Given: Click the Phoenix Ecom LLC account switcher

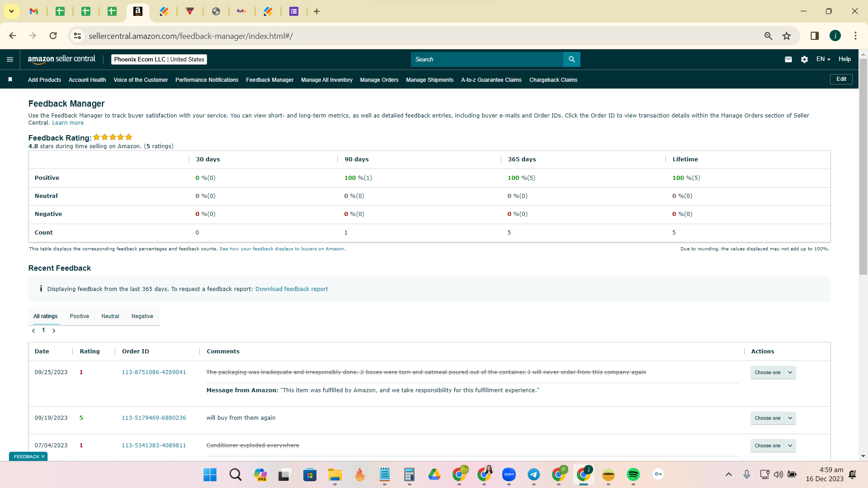Looking at the screenshot, I should coord(159,59).
